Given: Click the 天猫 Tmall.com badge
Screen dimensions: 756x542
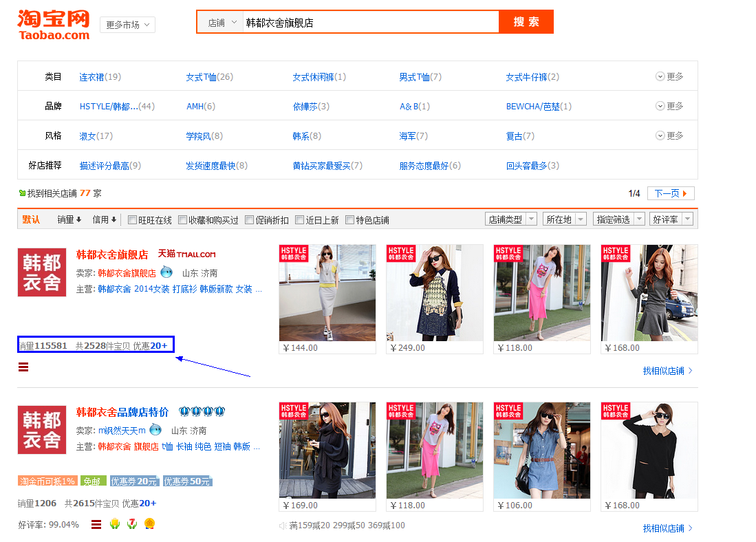Looking at the screenshot, I should [x=186, y=254].
